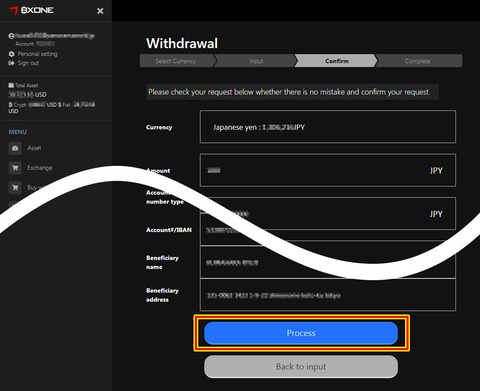
Task: Click the Account#/IBAN field
Action: (328, 230)
